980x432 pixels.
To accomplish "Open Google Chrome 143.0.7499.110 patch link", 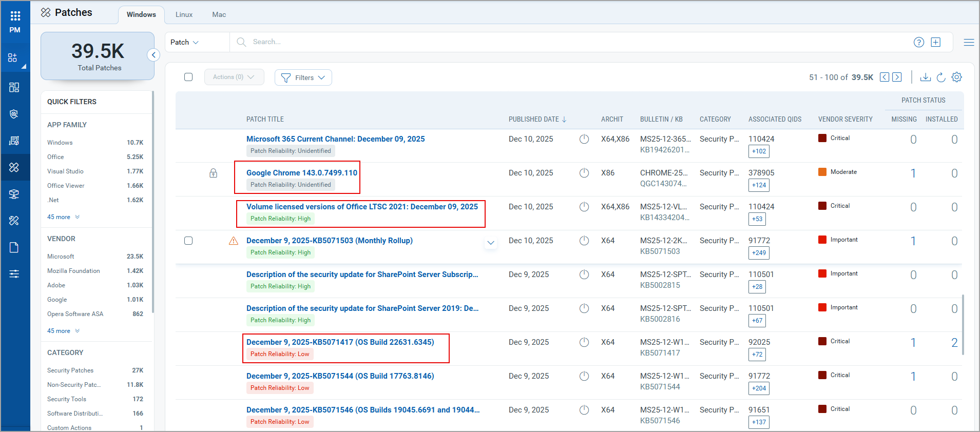I will click(x=301, y=173).
